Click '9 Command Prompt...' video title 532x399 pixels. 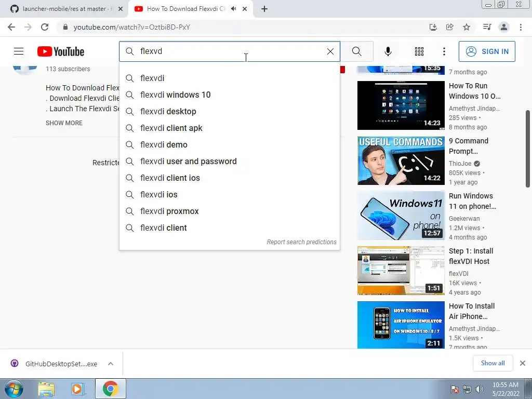click(469, 146)
